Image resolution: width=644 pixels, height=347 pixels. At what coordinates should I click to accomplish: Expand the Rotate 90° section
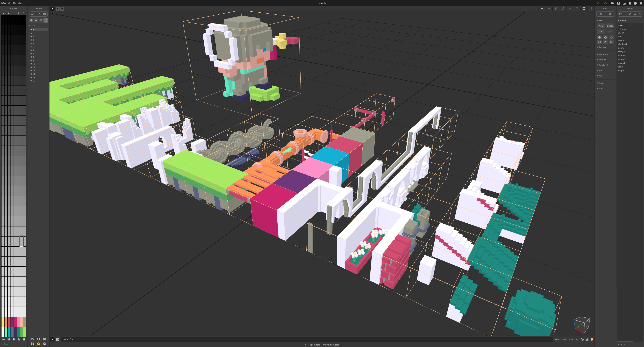pyautogui.click(x=603, y=65)
